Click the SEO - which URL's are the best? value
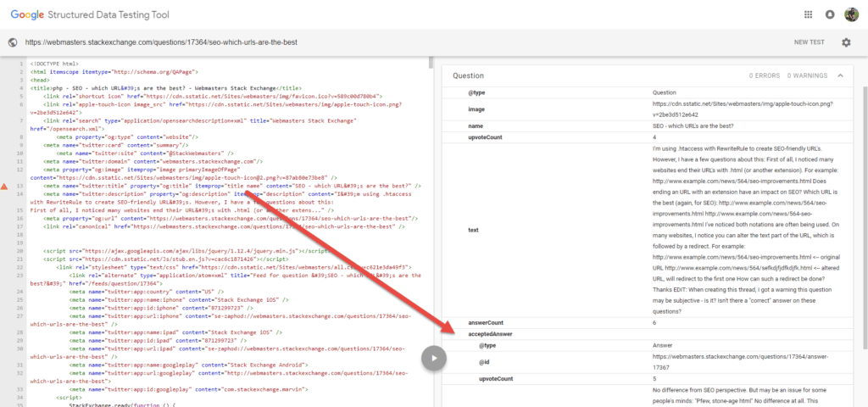This screenshot has width=868, height=407. pyautogui.click(x=693, y=126)
